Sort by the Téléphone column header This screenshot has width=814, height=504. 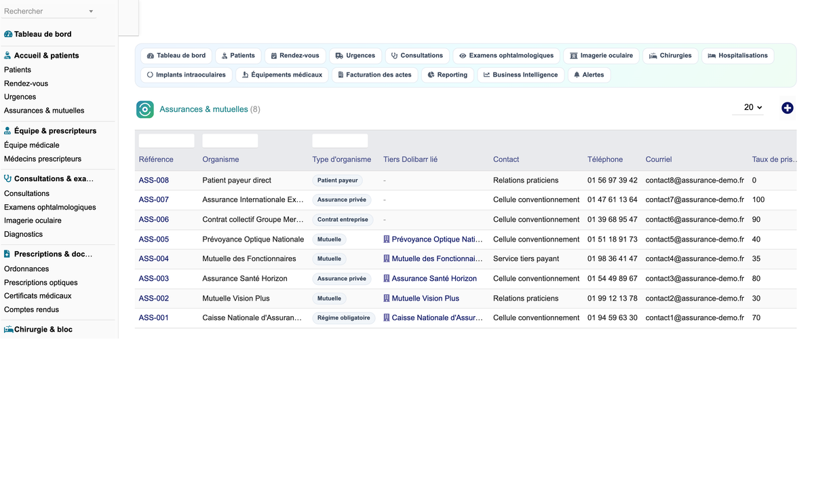(x=605, y=159)
